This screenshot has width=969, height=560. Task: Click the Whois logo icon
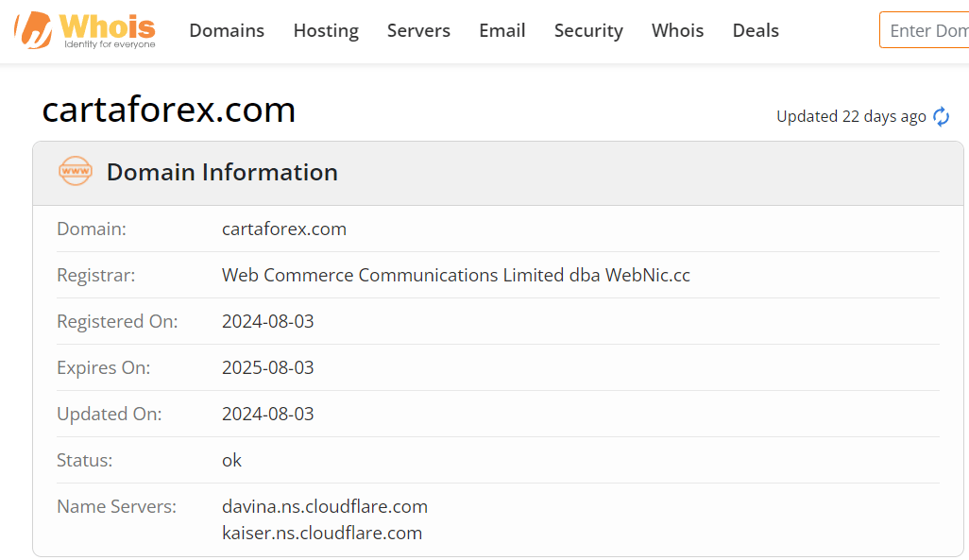coord(85,29)
